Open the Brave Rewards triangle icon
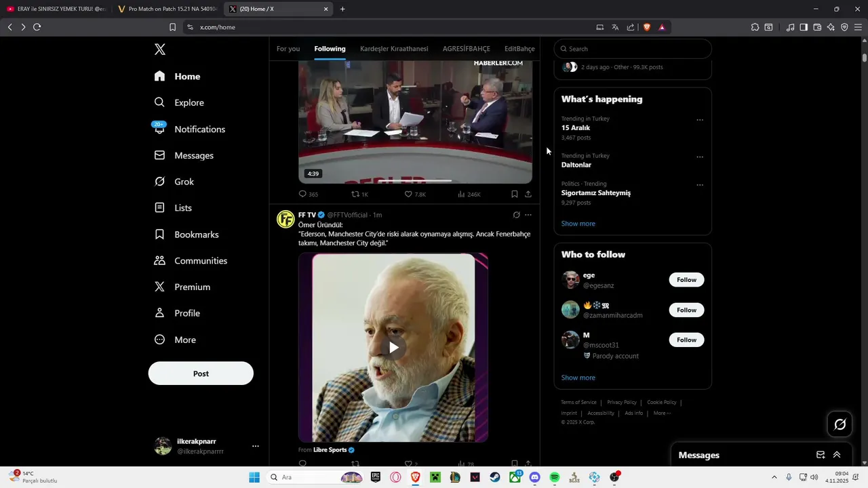Screen dimensions: 868x488 [662, 27]
